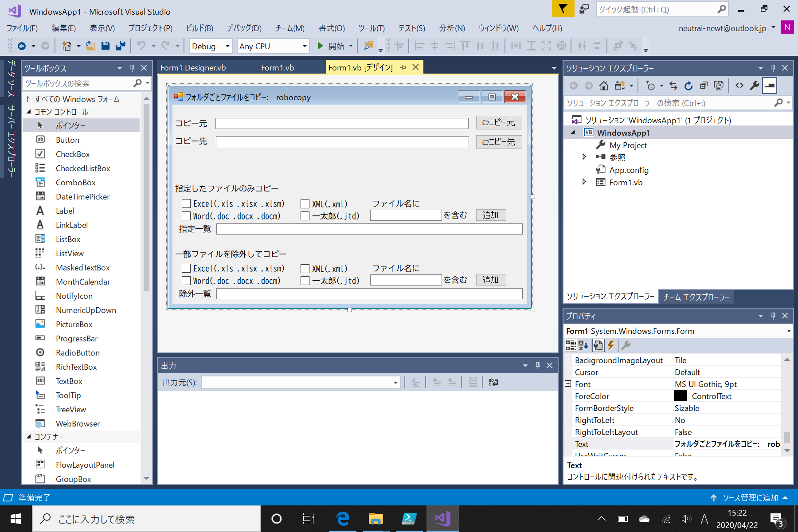This screenshot has height=532, width=798.
Task: Click Save All on the toolbar
Action: (120, 46)
